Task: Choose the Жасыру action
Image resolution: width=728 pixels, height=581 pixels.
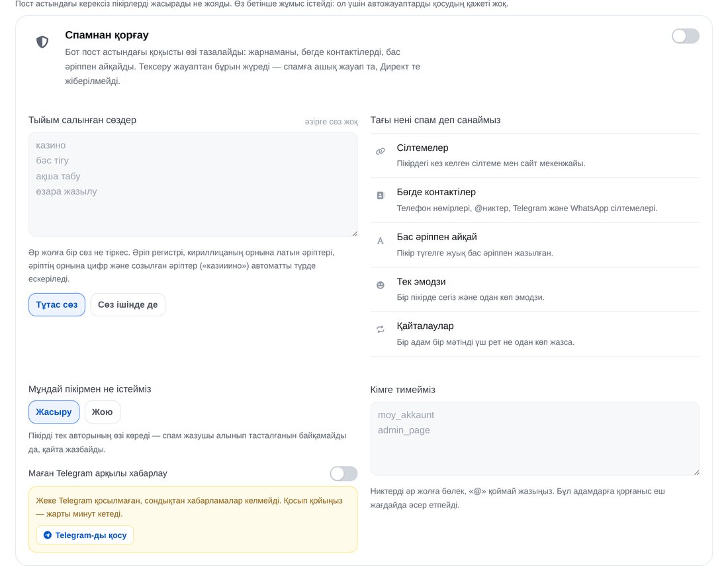Action: coord(54,412)
